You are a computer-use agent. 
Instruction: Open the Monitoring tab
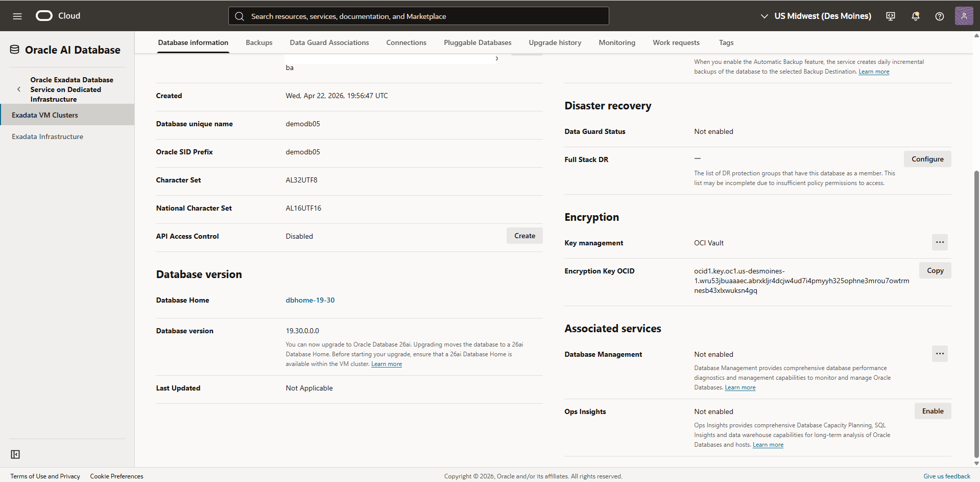[x=617, y=42]
